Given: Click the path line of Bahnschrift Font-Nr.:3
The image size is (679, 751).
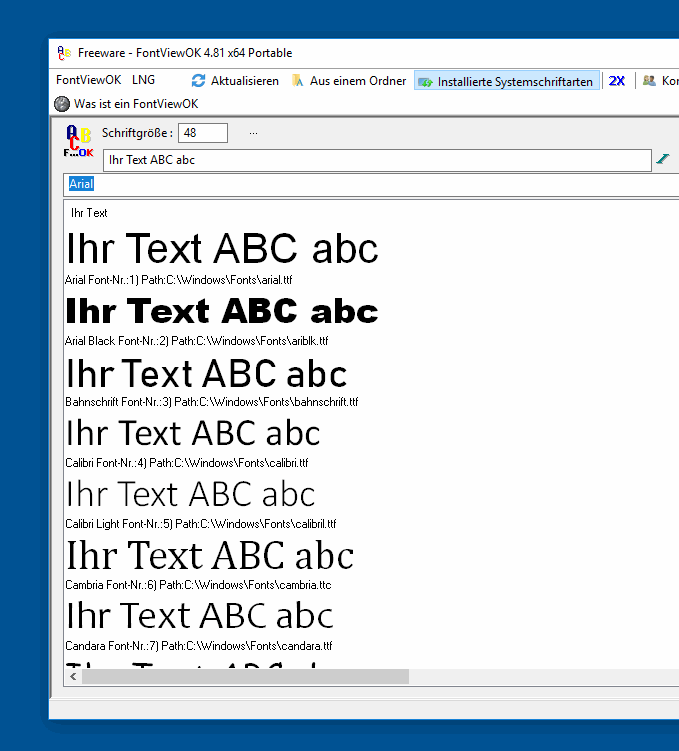Looking at the screenshot, I should tap(212, 402).
